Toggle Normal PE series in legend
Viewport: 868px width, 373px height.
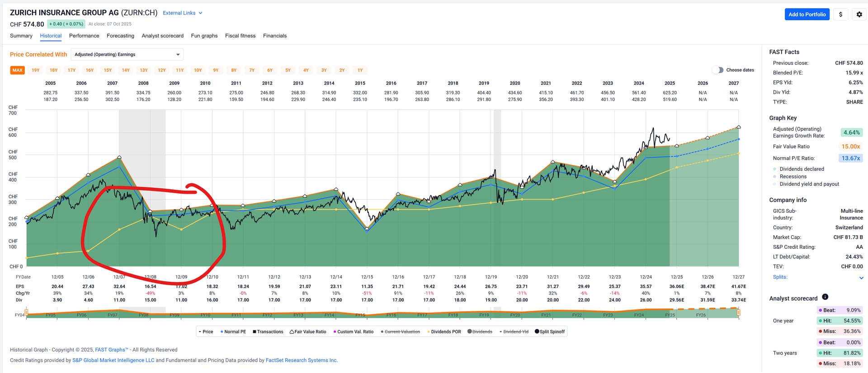233,331
